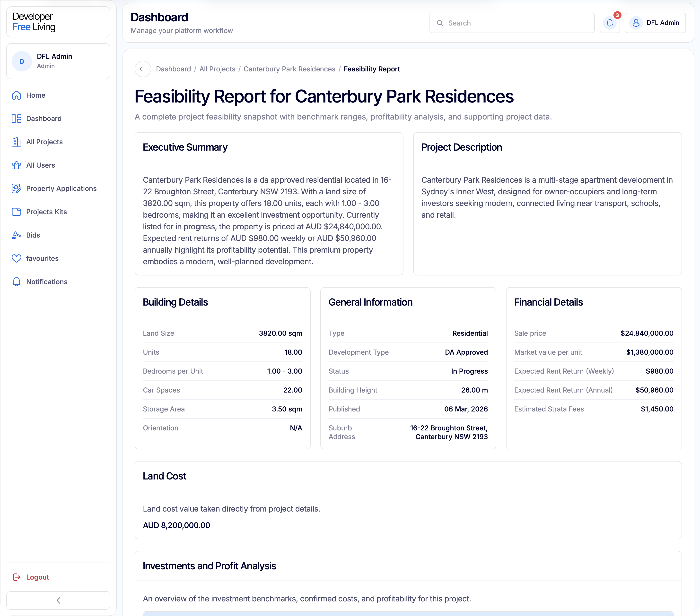700x616 pixels.
Task: Click the Car Spaces value 22.00
Action: coord(292,390)
